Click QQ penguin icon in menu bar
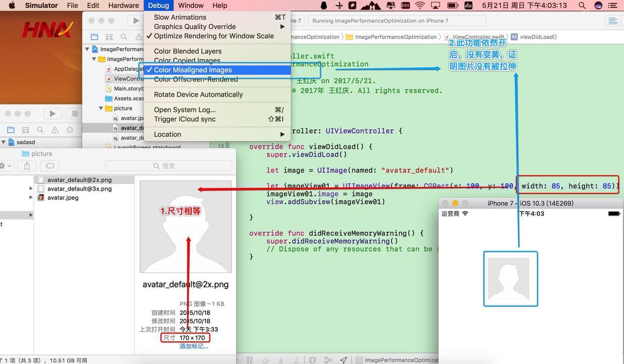Screen dimensions: 624x364 coord(324,6)
